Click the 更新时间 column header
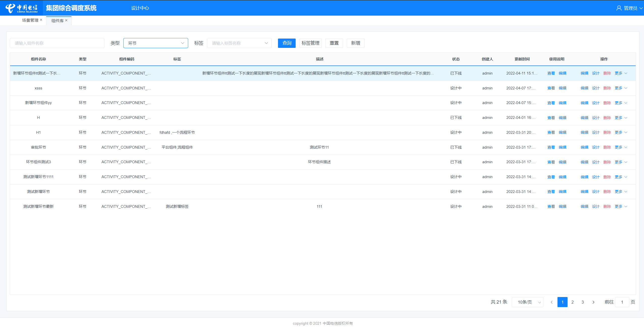The image size is (644, 328). (x=522, y=59)
